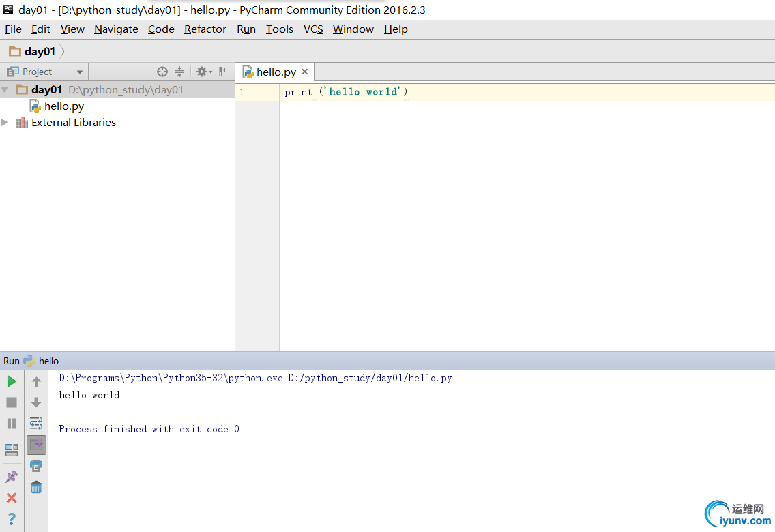Click the Down the Stack Trace arrow

point(36,402)
